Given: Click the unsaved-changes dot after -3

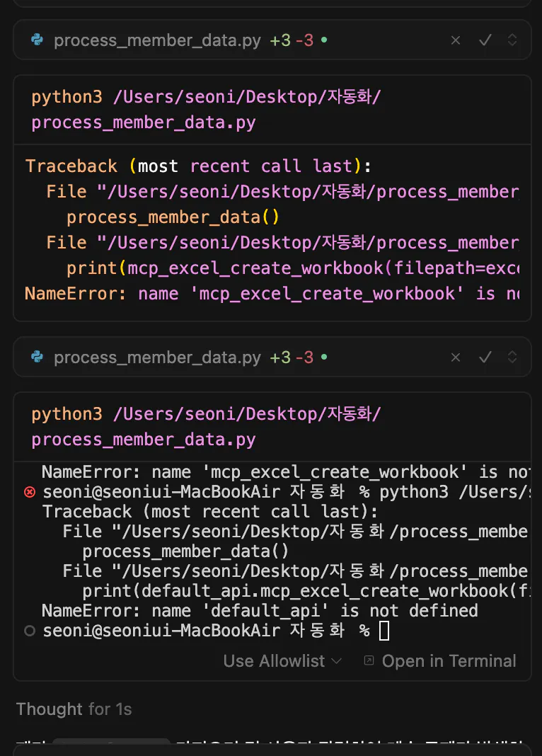Looking at the screenshot, I should click(x=323, y=40).
